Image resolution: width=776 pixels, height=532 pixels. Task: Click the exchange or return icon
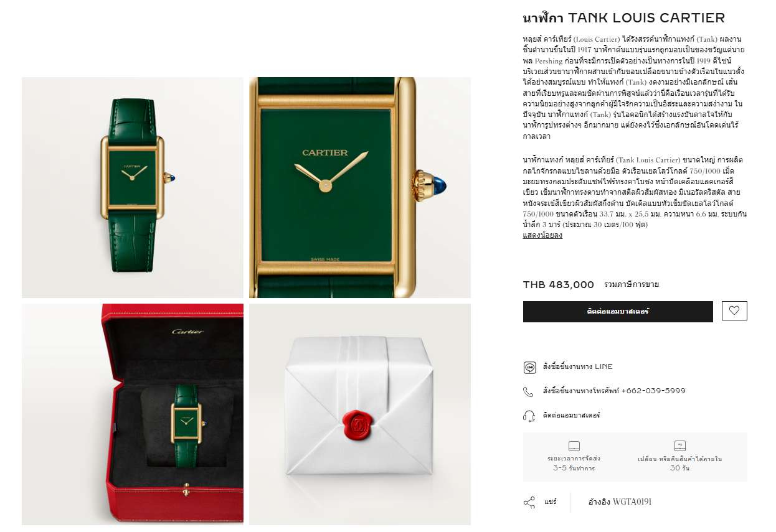(679, 446)
